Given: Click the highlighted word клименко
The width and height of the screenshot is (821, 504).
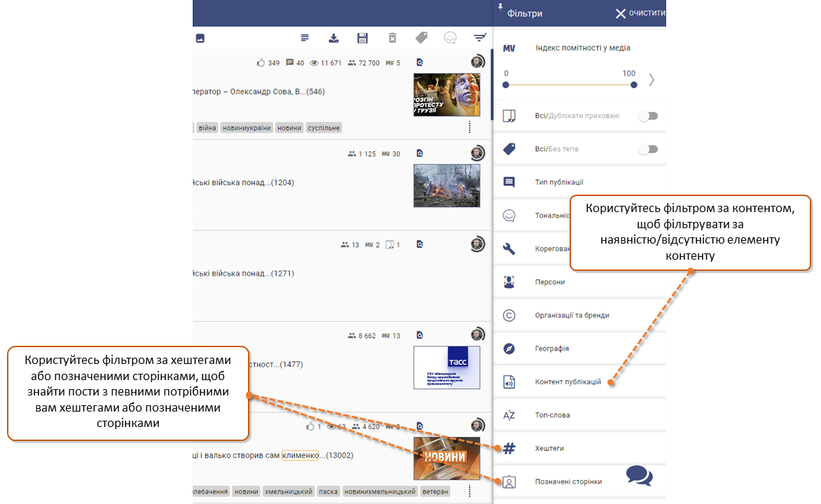Looking at the screenshot, I should [301, 455].
